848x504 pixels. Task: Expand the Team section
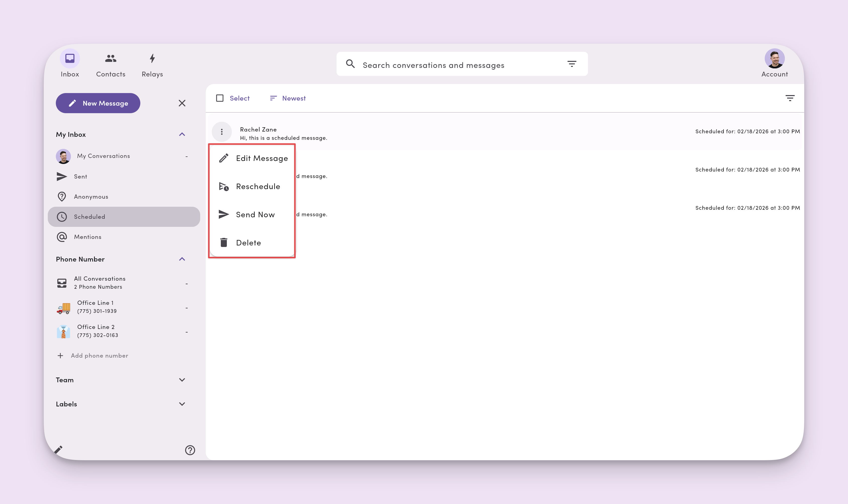(182, 380)
